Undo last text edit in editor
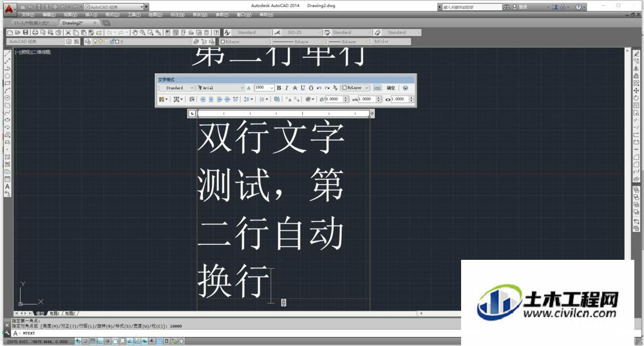 (x=319, y=87)
